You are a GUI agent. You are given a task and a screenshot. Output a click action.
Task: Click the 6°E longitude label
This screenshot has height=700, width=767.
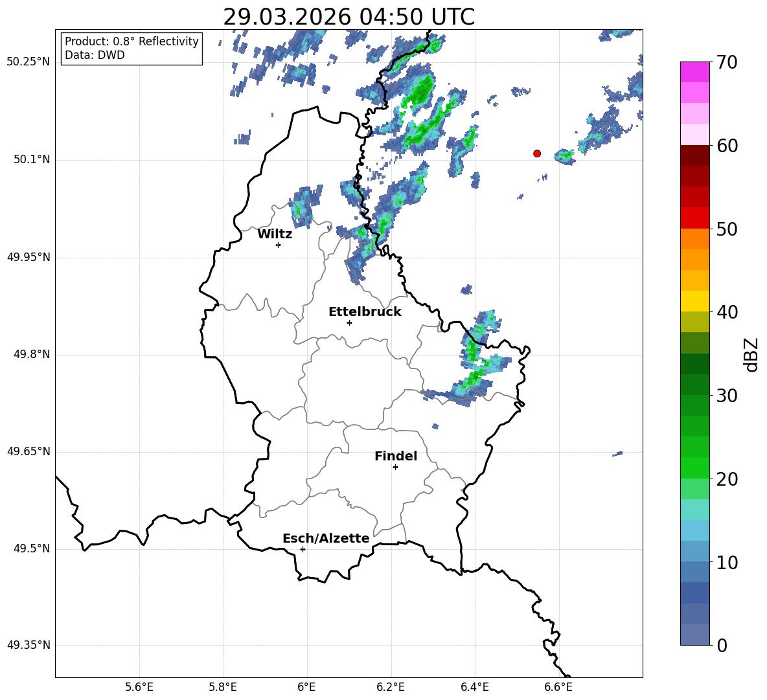coord(306,688)
